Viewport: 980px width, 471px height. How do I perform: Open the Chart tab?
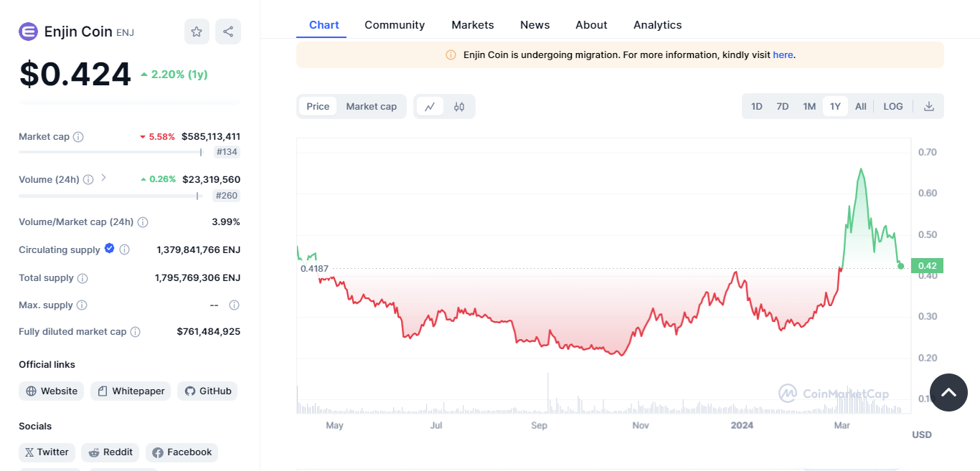(324, 25)
